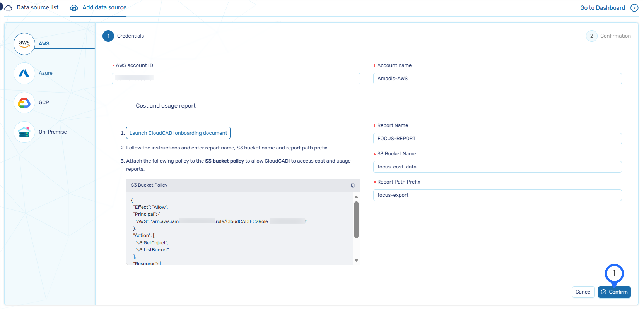Switch to Add data source tab
Image resolution: width=644 pixels, height=309 pixels.
[x=104, y=7]
